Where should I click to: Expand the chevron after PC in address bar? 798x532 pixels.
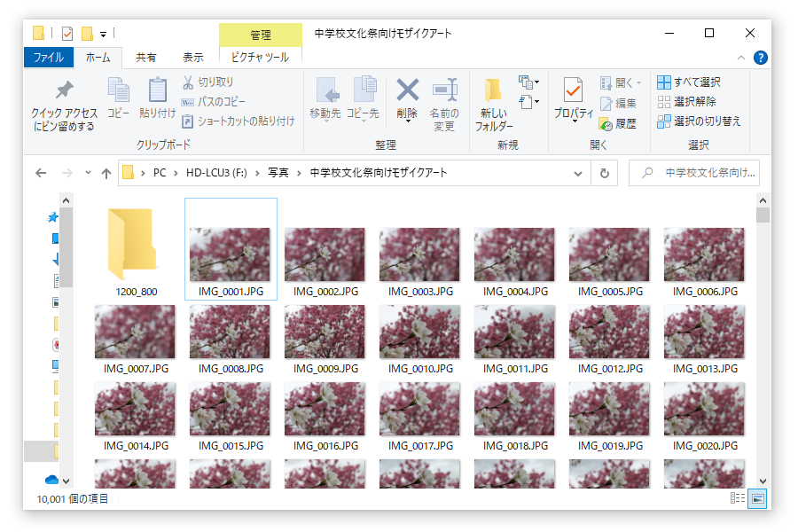pyautogui.click(x=176, y=173)
